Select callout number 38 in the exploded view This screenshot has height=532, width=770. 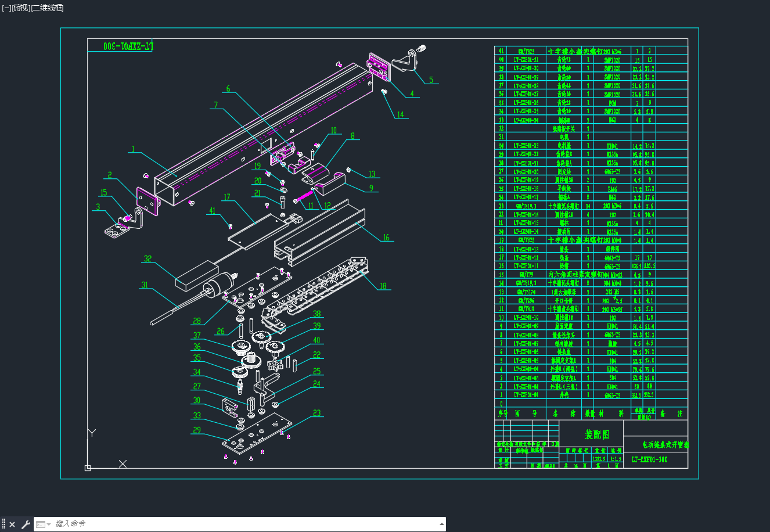[317, 314]
